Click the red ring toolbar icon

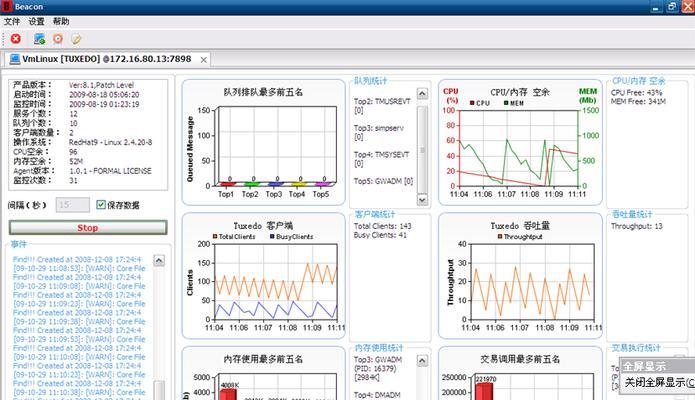[x=58, y=39]
